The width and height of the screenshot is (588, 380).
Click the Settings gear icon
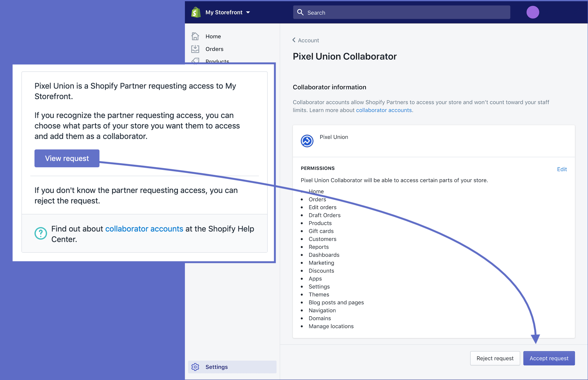click(195, 367)
